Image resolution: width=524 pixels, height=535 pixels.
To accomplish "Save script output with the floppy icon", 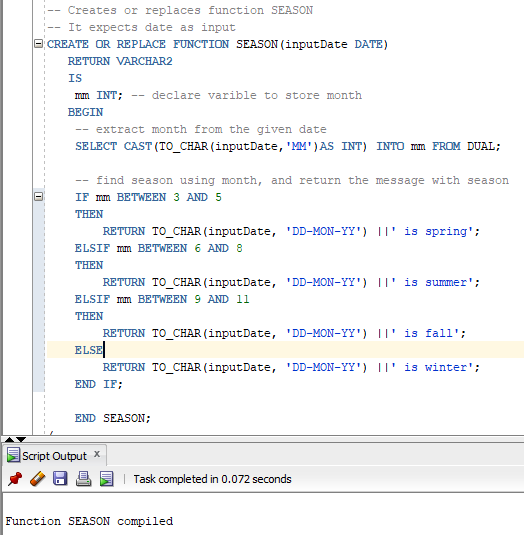I will coord(60,479).
